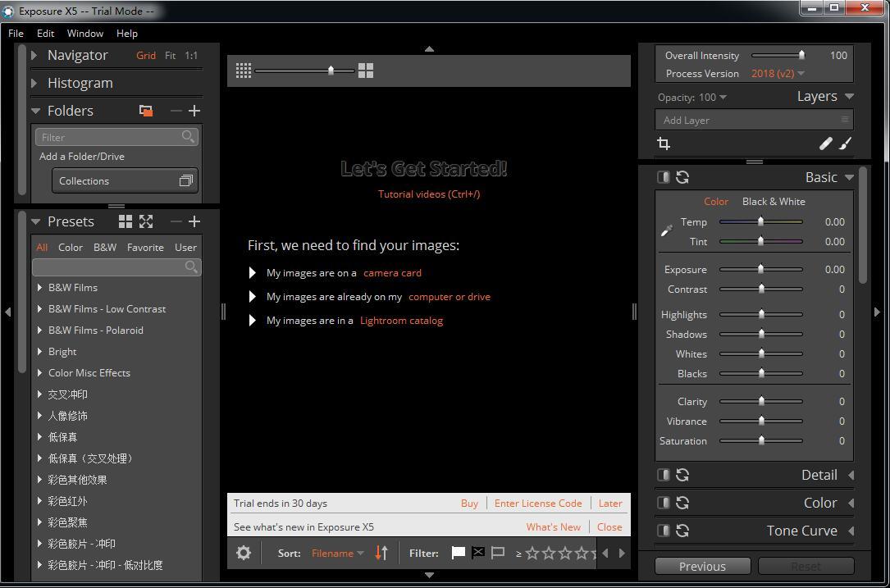This screenshot has height=588, width=890.
Task: Pick the white balance eyedropper tool
Action: click(667, 230)
